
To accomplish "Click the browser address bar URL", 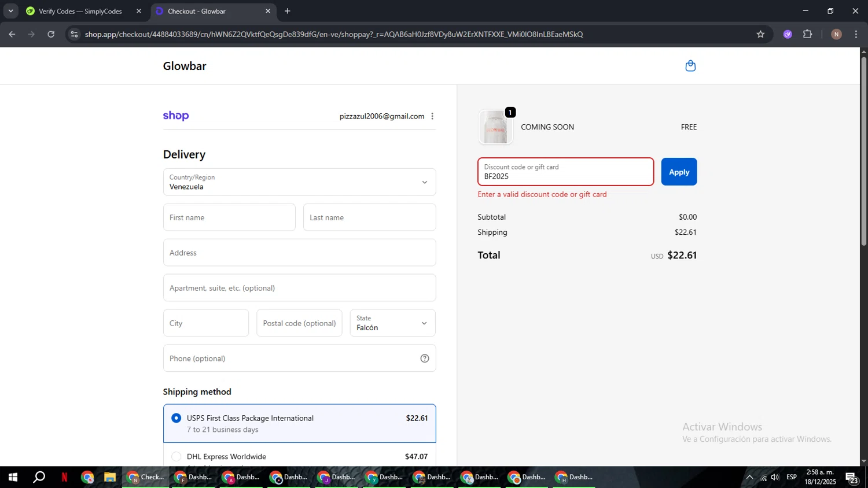I will pyautogui.click(x=334, y=34).
